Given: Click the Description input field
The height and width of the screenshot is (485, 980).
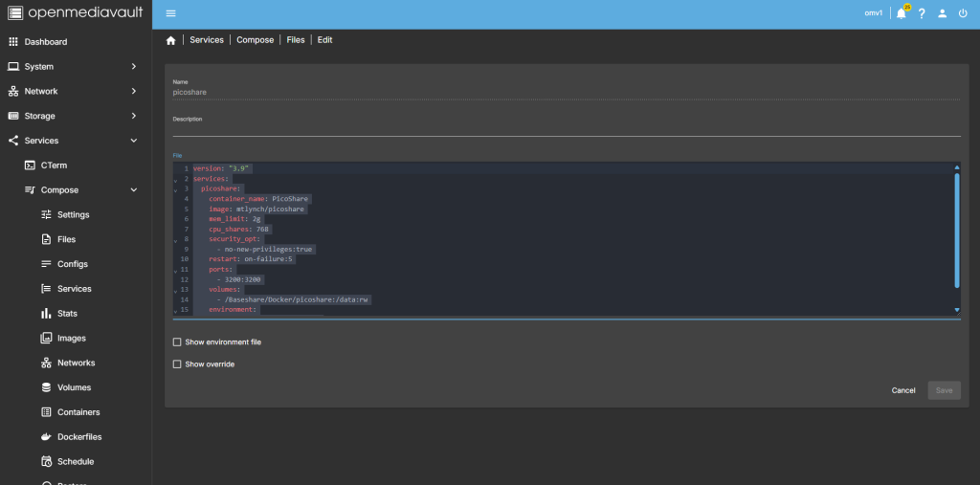Looking at the screenshot, I should pyautogui.click(x=565, y=129).
